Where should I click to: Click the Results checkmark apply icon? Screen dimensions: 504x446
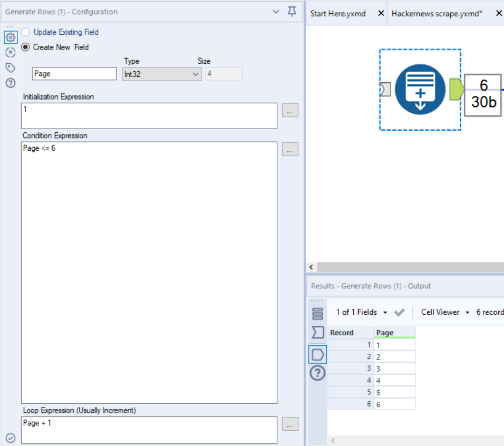399,312
